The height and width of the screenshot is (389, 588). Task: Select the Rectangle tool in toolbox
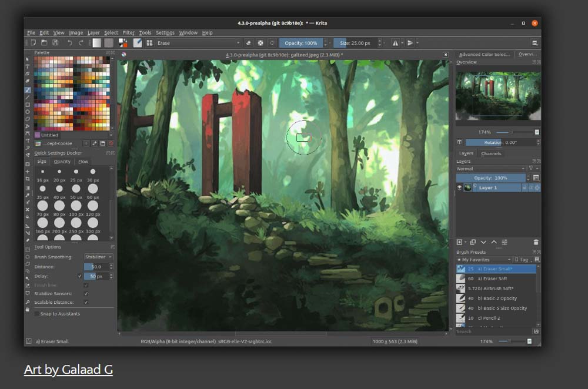click(28, 105)
